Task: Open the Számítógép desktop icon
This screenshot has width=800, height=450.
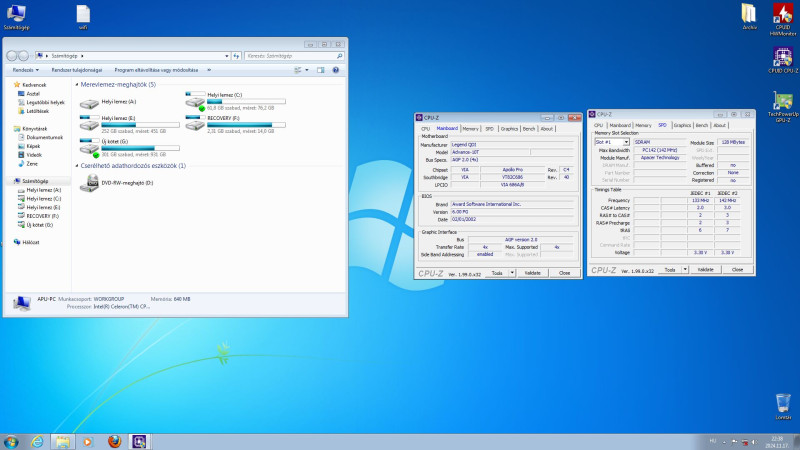Action: [x=16, y=17]
